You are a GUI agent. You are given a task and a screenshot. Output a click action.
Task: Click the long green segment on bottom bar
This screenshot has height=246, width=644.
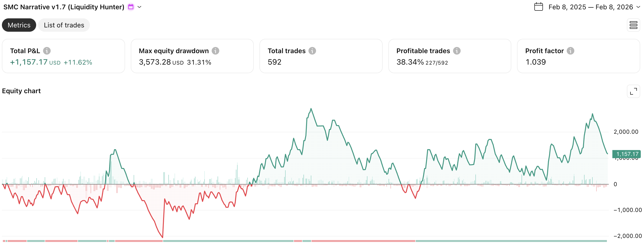(x=228, y=241)
